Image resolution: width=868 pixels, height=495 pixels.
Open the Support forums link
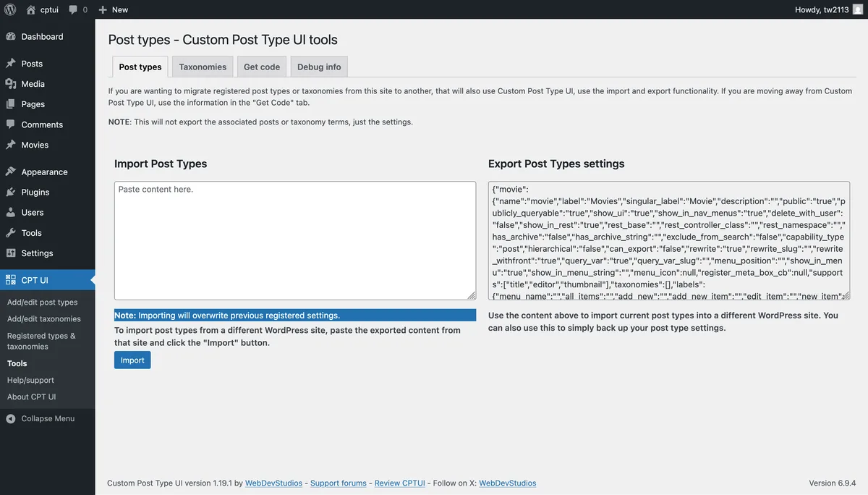pos(338,483)
